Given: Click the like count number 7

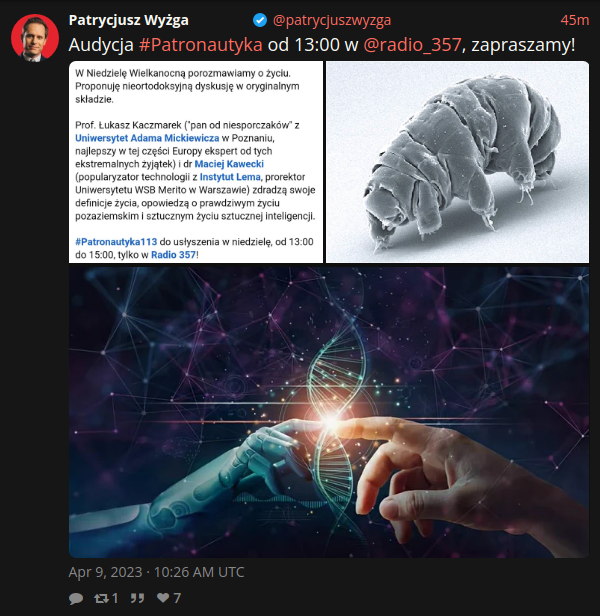Looking at the screenshot, I should [x=177, y=598].
